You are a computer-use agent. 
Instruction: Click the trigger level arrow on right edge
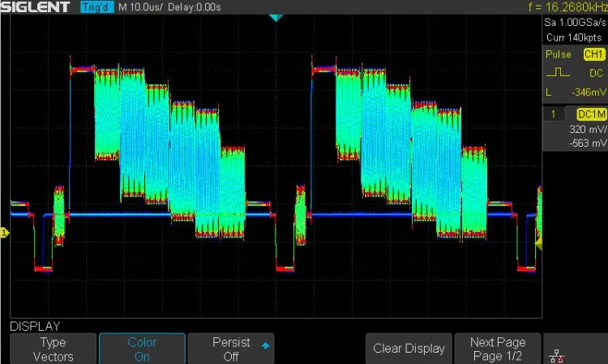tap(539, 242)
